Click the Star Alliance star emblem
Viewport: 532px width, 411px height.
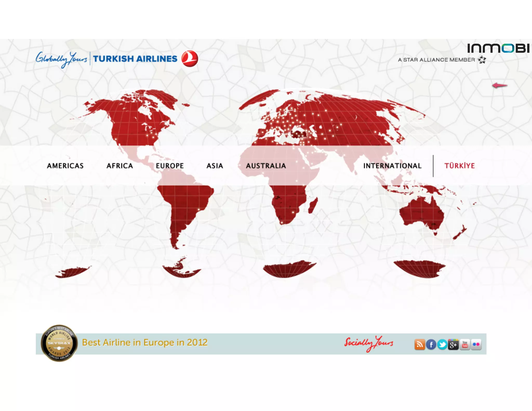point(482,60)
